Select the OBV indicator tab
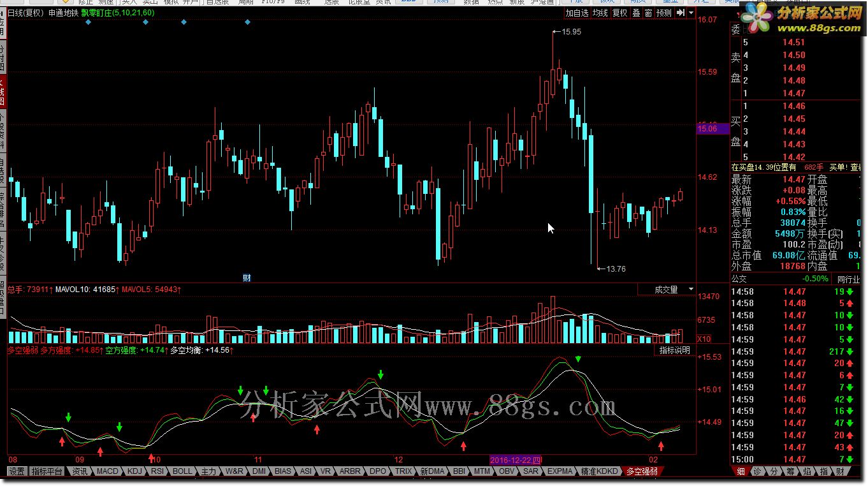Screen dimensions: 868x486 tap(507, 471)
